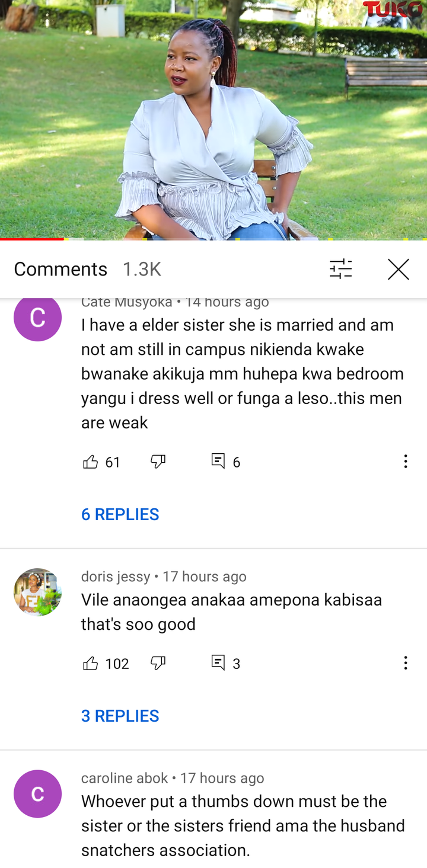Screen dimensions: 427x868
Task: Open Cate Musyoka's purple profile avatar
Action: click(37, 318)
